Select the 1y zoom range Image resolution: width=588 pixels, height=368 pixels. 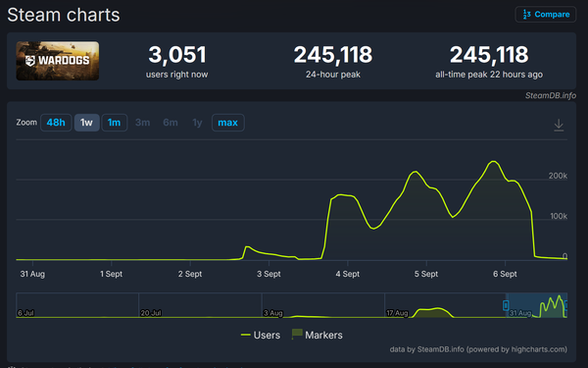197,123
